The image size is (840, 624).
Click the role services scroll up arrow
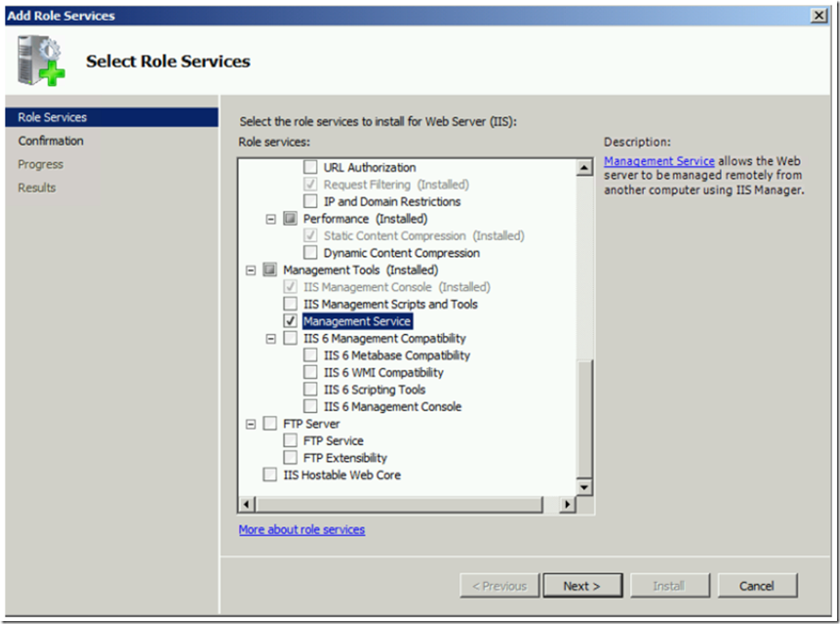pos(584,168)
